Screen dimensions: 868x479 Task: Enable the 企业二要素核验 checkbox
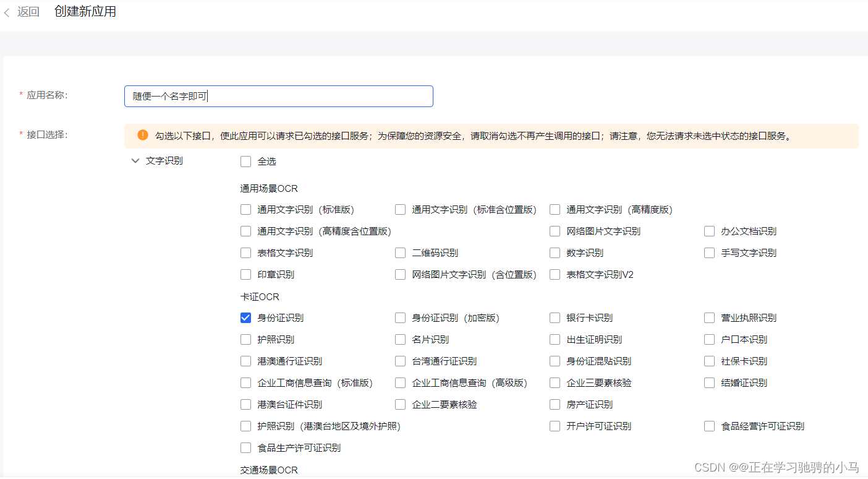pos(400,405)
